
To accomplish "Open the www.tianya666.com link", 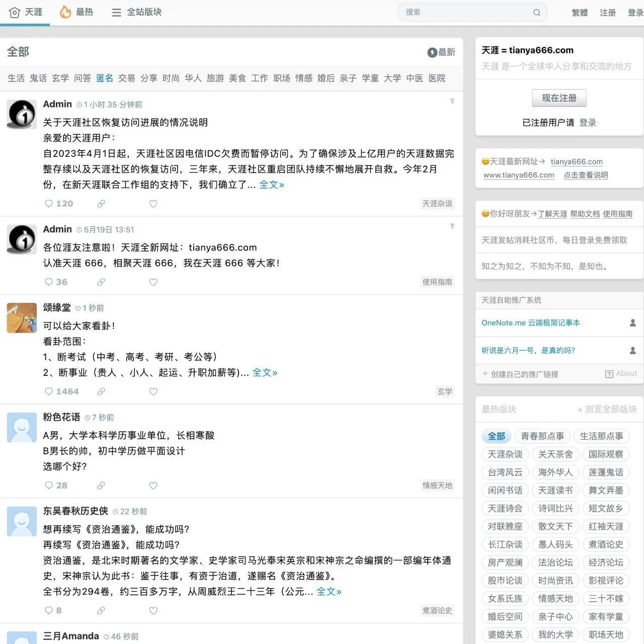I will coord(519,175).
